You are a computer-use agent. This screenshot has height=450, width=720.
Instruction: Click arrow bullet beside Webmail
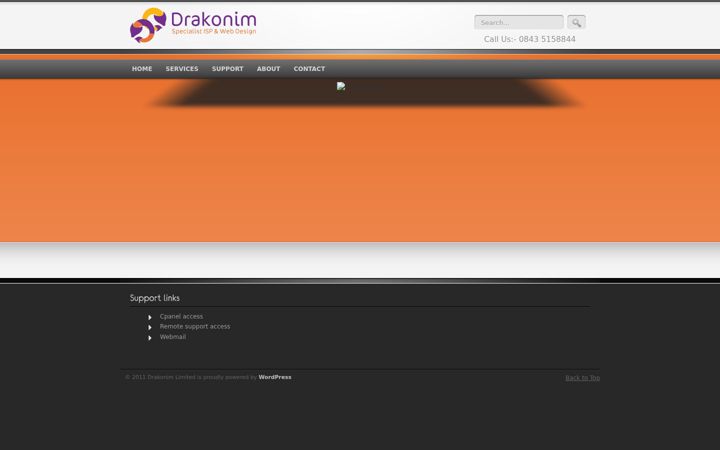click(x=150, y=338)
